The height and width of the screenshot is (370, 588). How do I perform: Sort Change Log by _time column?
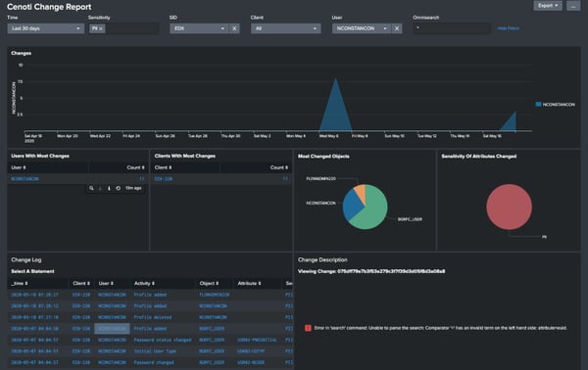(x=20, y=284)
